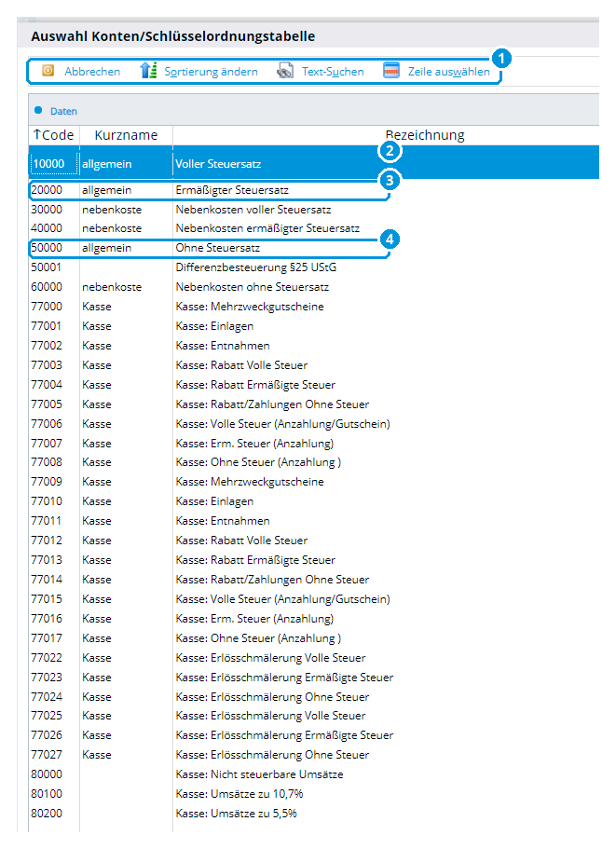Click code 77013
This screenshot has height=849, width=616.
[47, 559]
